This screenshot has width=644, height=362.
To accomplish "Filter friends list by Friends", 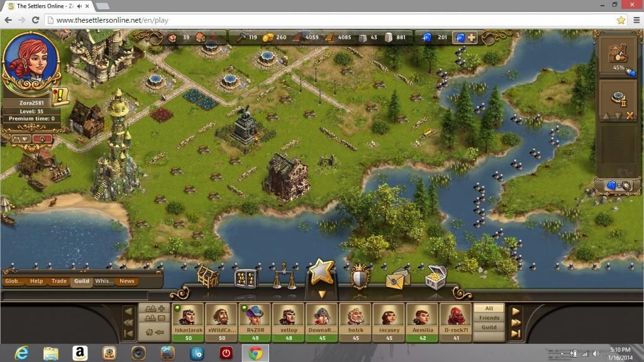I will coord(489,318).
